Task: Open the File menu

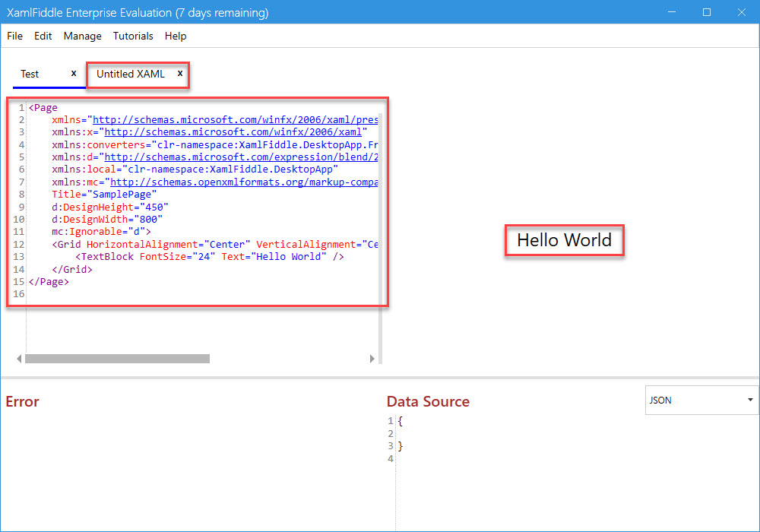Action: [x=14, y=36]
